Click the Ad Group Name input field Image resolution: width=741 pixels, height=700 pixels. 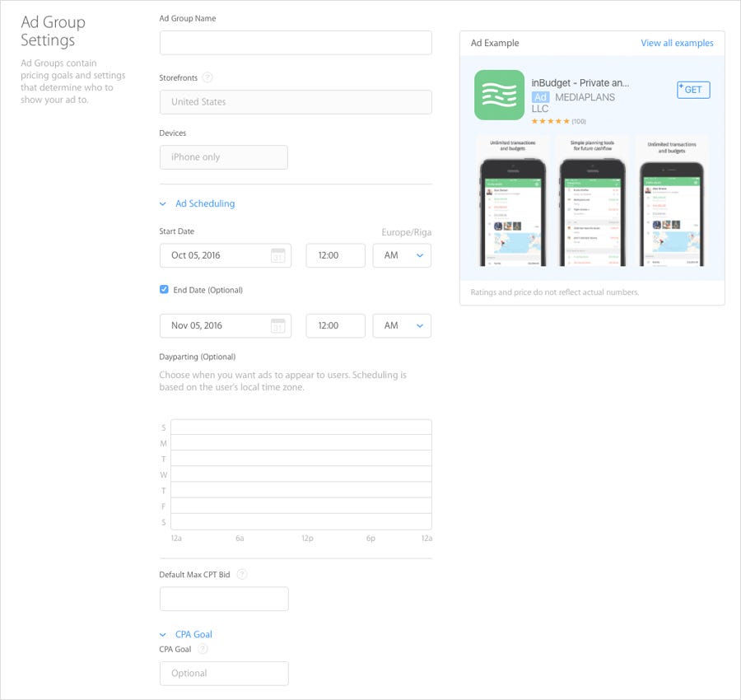tap(296, 43)
